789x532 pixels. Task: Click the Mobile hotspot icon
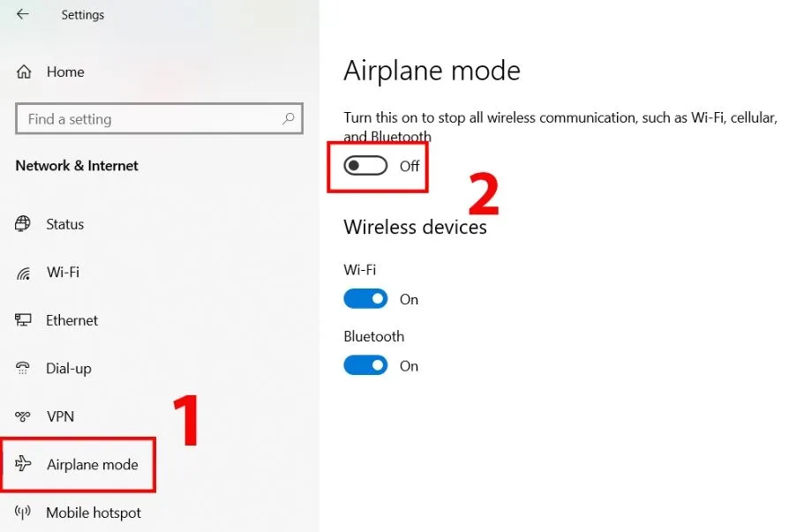(24, 513)
